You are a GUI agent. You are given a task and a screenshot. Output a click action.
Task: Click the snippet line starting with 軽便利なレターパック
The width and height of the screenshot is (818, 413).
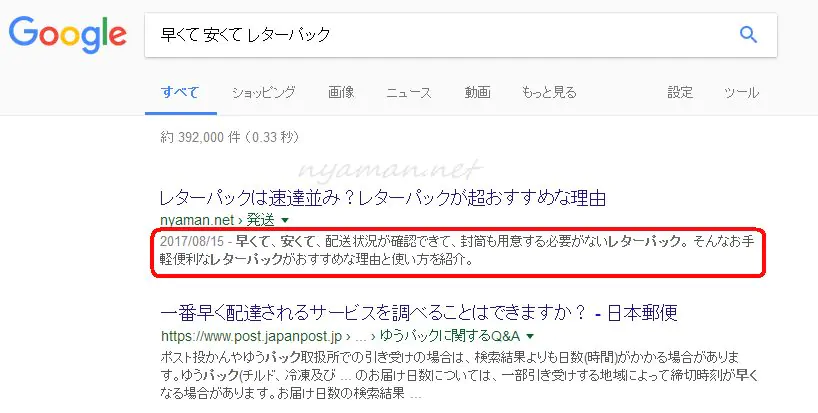(317, 259)
